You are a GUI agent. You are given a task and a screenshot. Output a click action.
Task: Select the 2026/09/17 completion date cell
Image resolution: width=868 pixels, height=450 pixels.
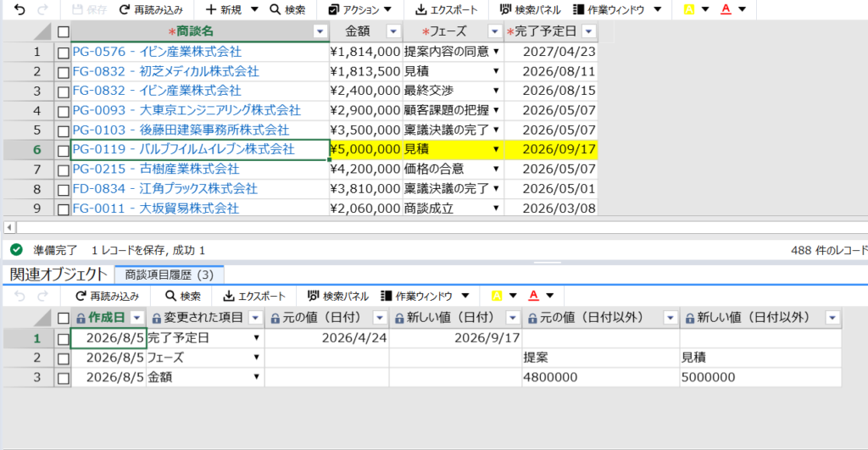551,149
